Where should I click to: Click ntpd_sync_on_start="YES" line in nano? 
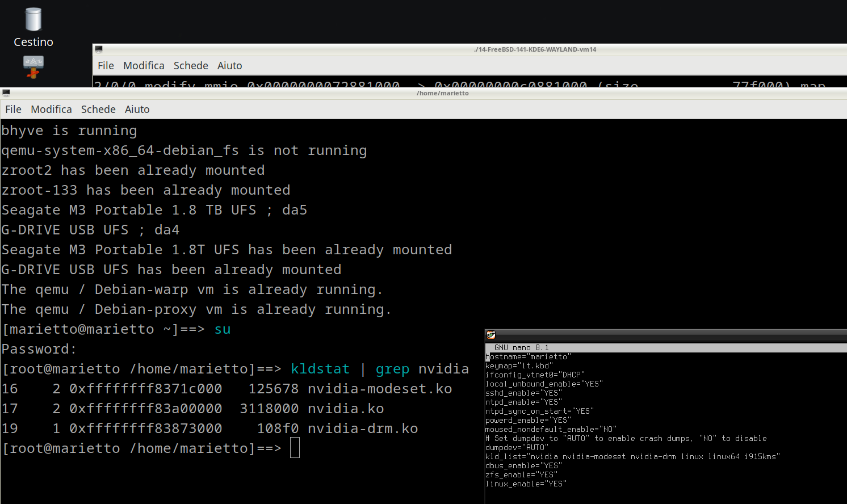tap(540, 411)
